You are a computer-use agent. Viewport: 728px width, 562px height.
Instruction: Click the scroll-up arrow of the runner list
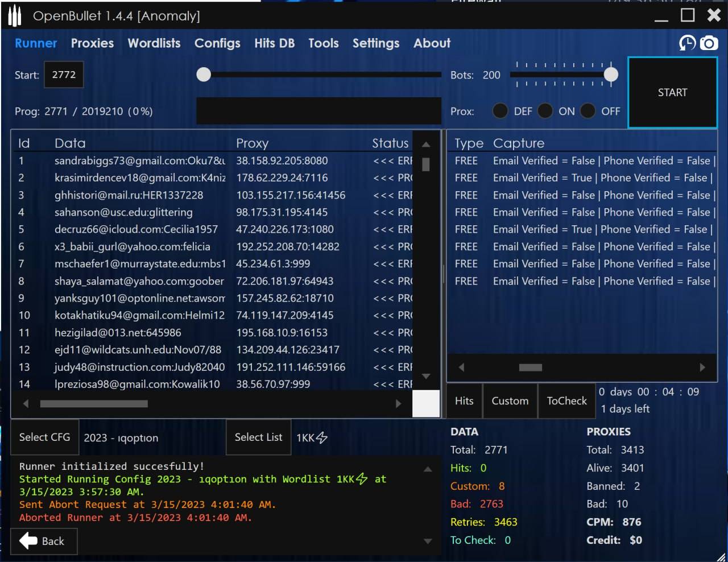tap(426, 144)
